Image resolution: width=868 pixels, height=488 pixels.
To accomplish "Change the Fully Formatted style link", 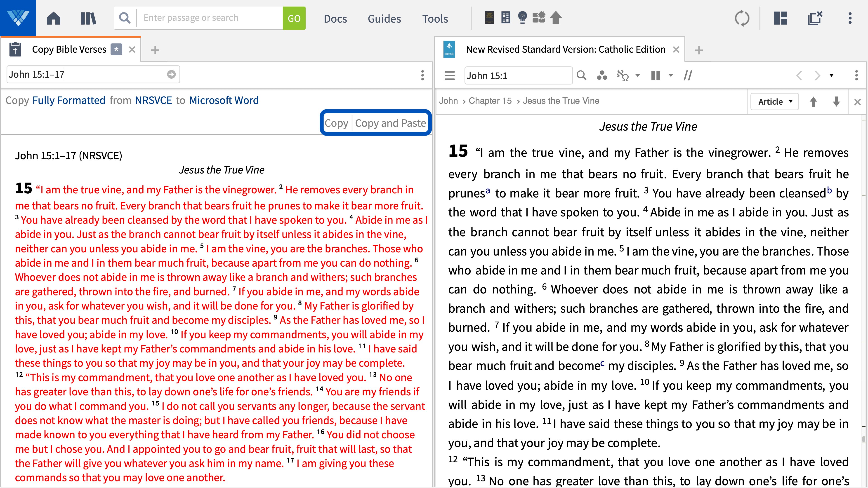I will [x=69, y=100].
